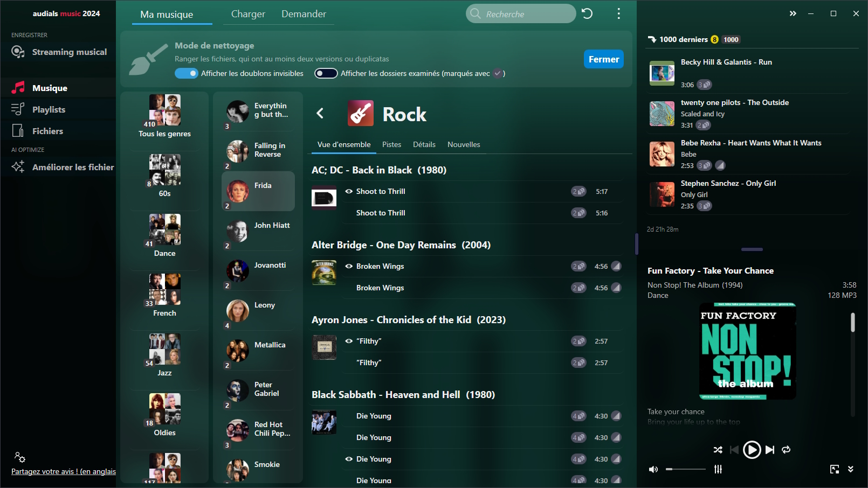Click the user settings icon above feedback link
This screenshot has width=868, height=488.
20,457
